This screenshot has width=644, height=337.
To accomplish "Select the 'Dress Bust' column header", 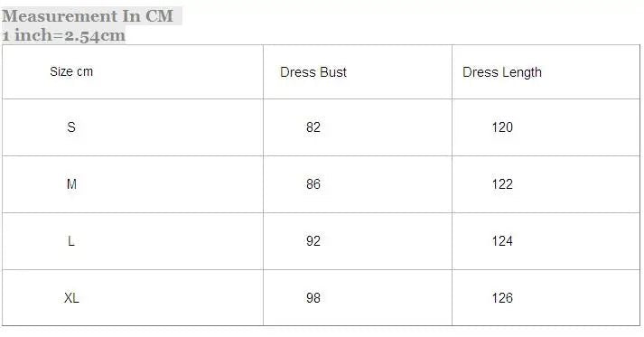I will tap(358, 72).
